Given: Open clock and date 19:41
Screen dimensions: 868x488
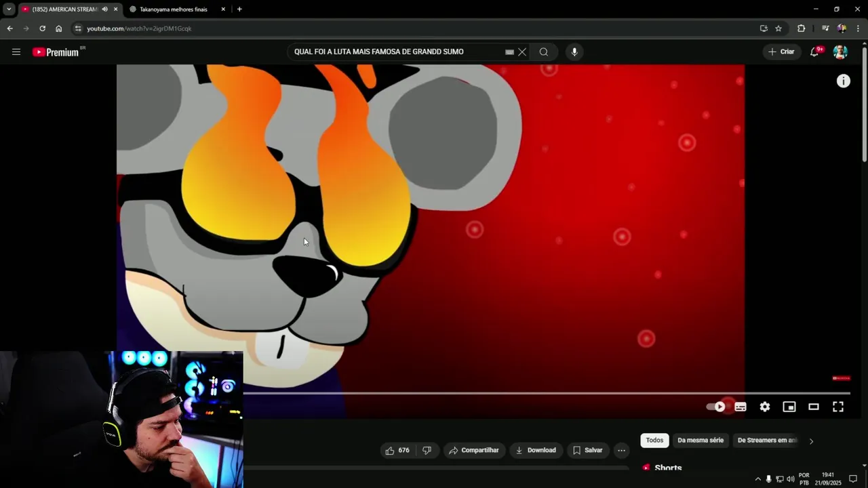Looking at the screenshot, I should pyautogui.click(x=828, y=479).
